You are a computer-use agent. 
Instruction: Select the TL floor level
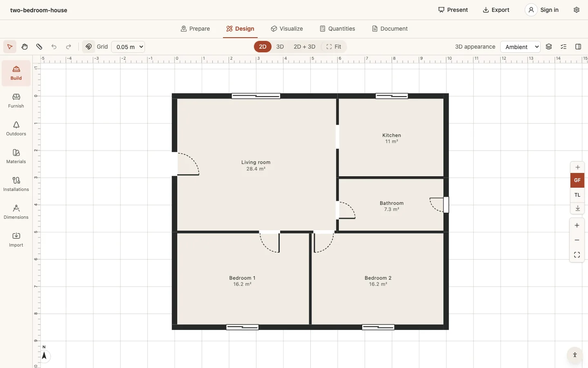[x=577, y=195]
